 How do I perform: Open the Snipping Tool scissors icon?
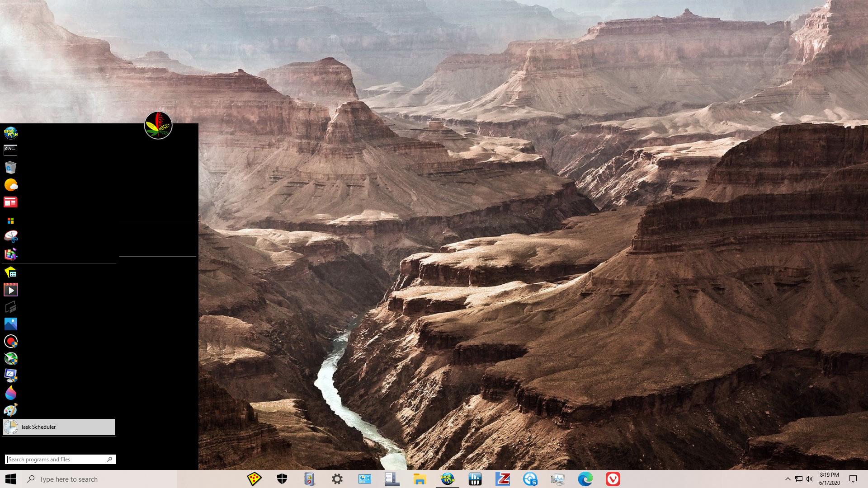pyautogui.click(x=10, y=237)
